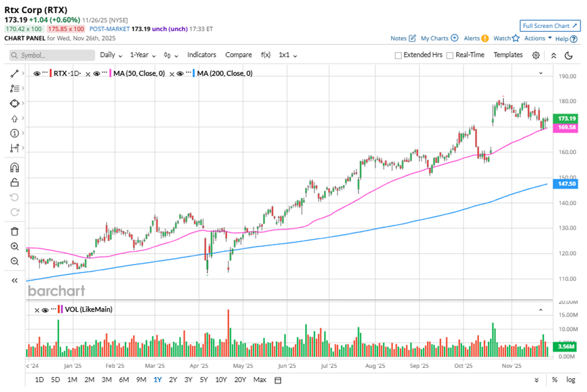
Task: Open the Actions dropdown menu
Action: (538, 38)
